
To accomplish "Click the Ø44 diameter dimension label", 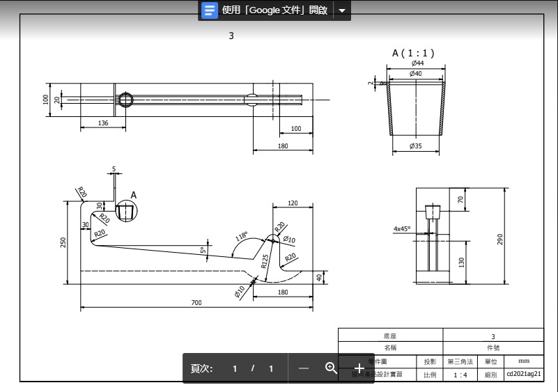I will tap(417, 63).
